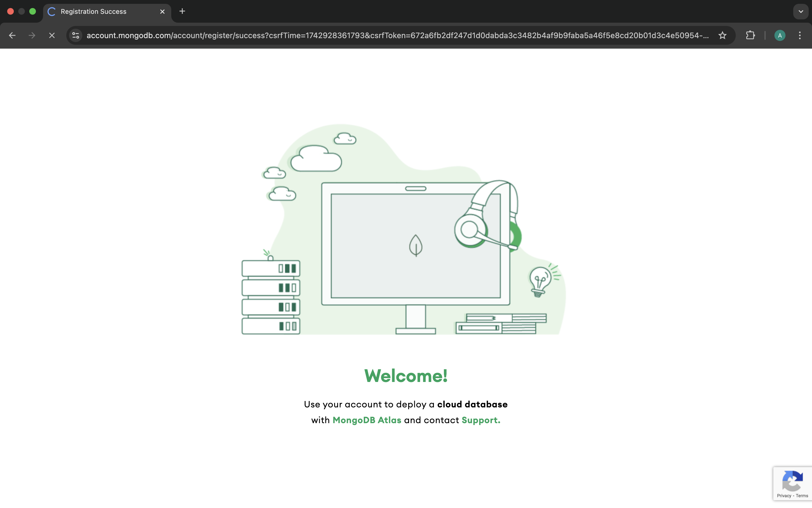This screenshot has height=508, width=812.
Task: Stop page loading with X button
Action: (x=52, y=35)
